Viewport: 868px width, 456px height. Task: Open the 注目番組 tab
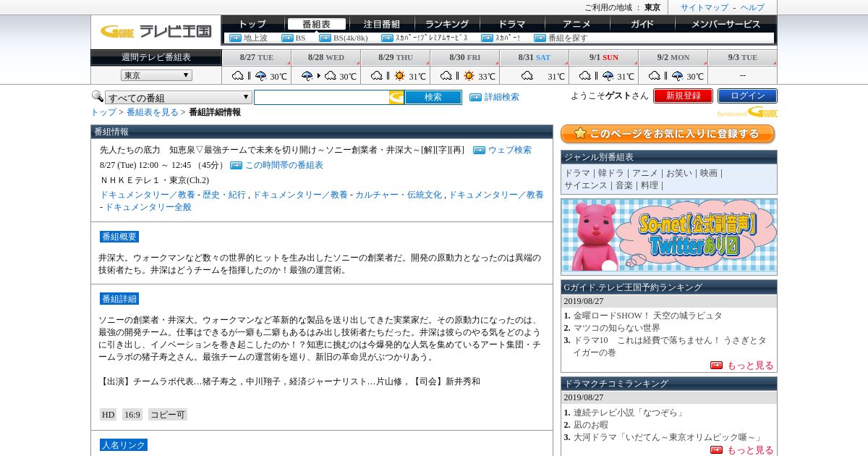coord(381,24)
